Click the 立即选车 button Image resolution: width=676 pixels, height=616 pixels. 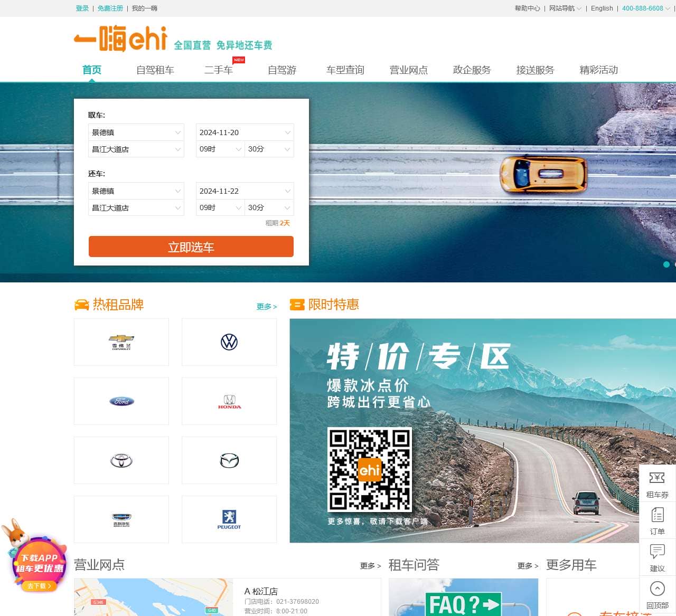point(191,247)
